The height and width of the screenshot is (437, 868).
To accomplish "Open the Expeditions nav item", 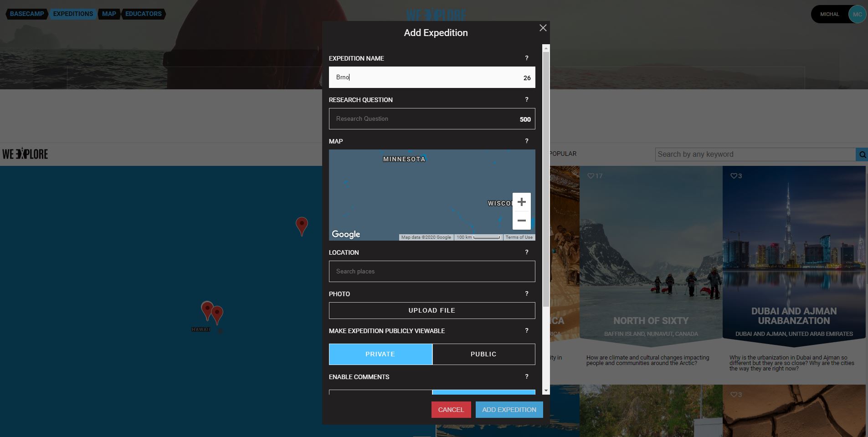I will [73, 14].
